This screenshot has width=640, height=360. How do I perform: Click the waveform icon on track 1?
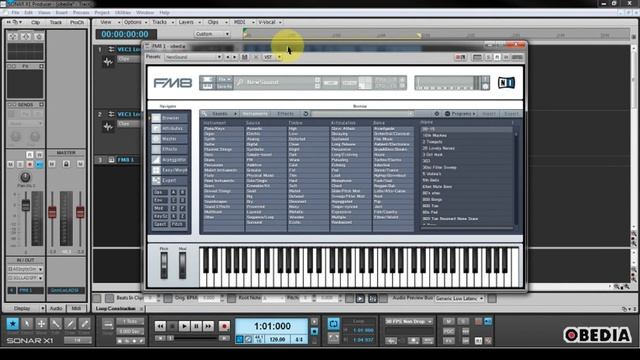point(108,62)
